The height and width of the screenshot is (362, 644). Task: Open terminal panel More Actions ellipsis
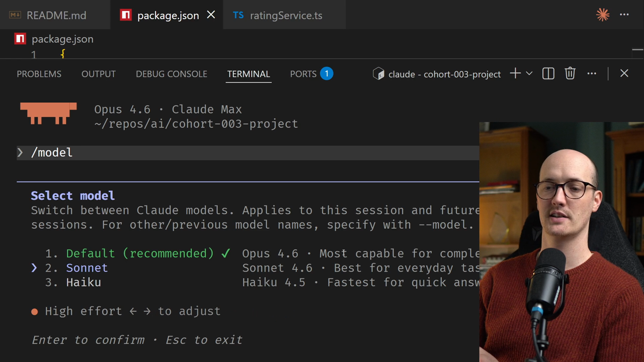pyautogui.click(x=592, y=73)
